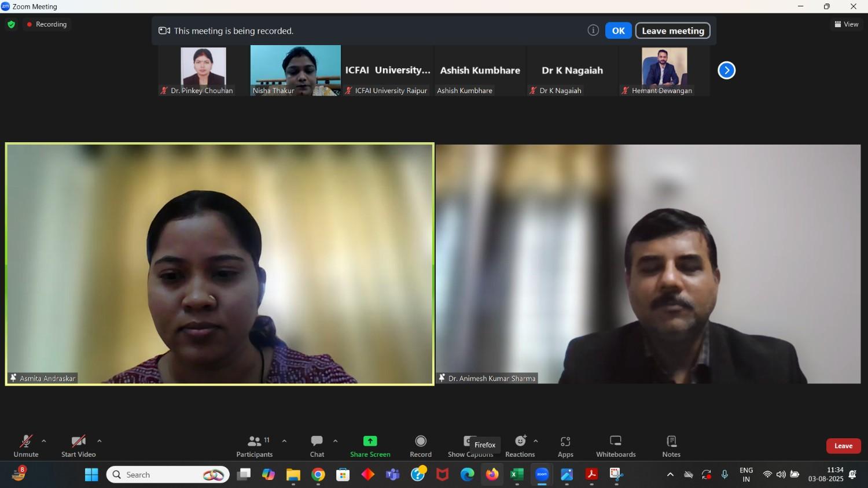The height and width of the screenshot is (488, 868).
Task: Open Google Chrome from the taskbar
Action: (x=318, y=475)
